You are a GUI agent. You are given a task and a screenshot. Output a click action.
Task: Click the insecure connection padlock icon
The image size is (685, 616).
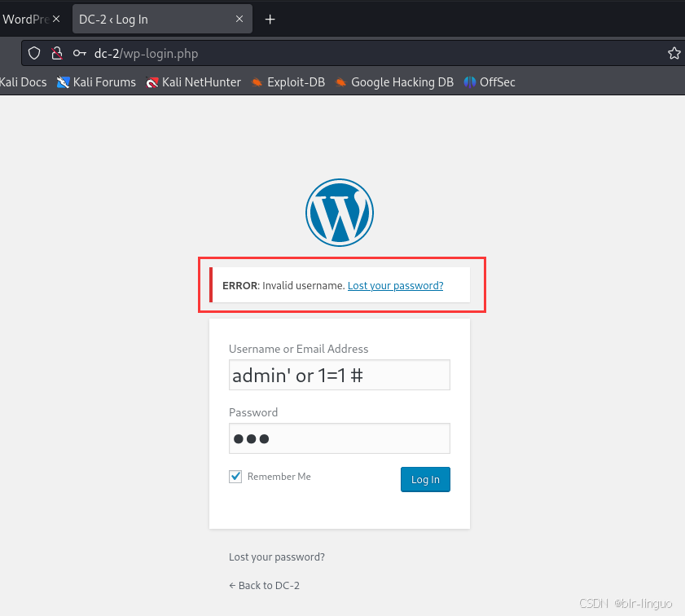point(57,53)
